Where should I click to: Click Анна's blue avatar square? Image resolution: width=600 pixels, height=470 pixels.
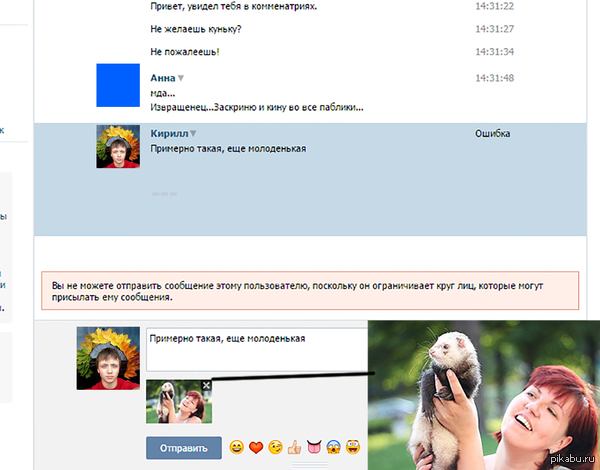click(117, 85)
